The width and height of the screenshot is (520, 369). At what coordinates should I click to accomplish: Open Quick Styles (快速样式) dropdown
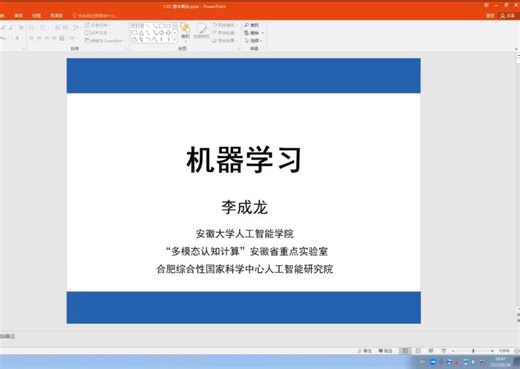click(201, 33)
